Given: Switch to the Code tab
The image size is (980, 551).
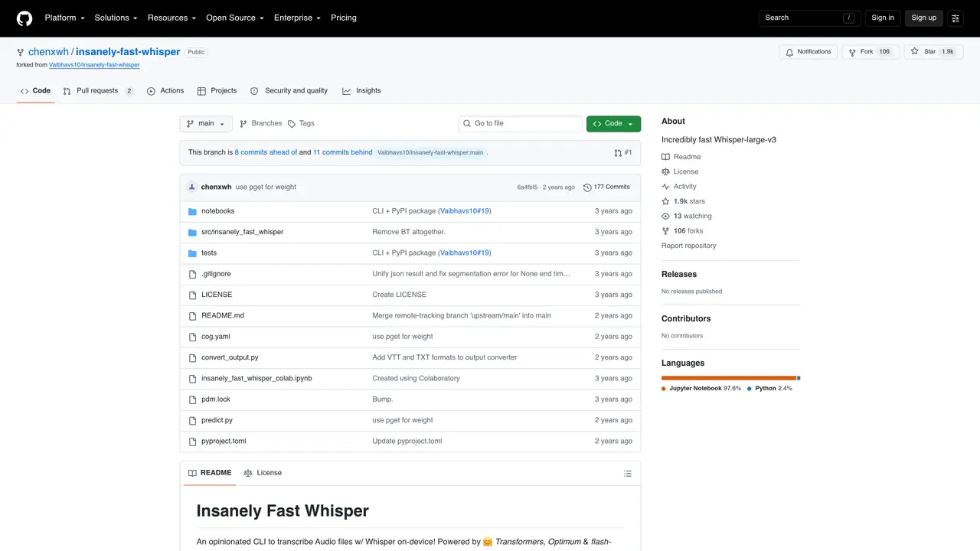Looking at the screenshot, I should 35,91.
